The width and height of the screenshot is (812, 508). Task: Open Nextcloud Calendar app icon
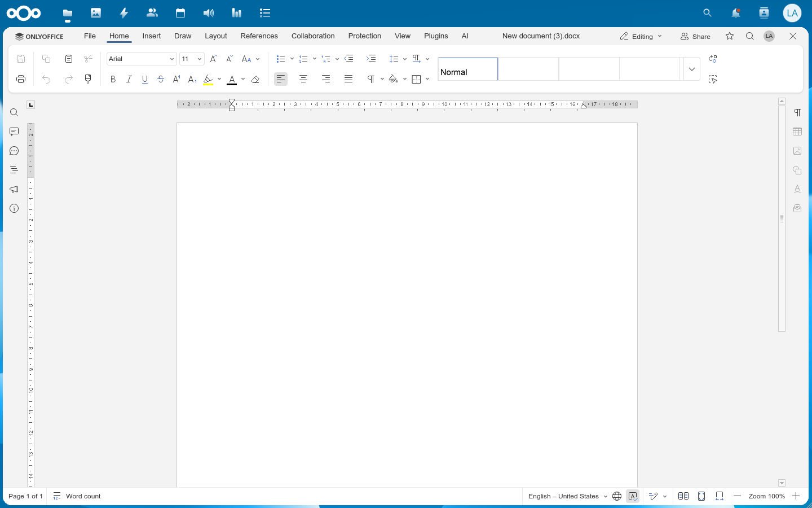(x=180, y=13)
